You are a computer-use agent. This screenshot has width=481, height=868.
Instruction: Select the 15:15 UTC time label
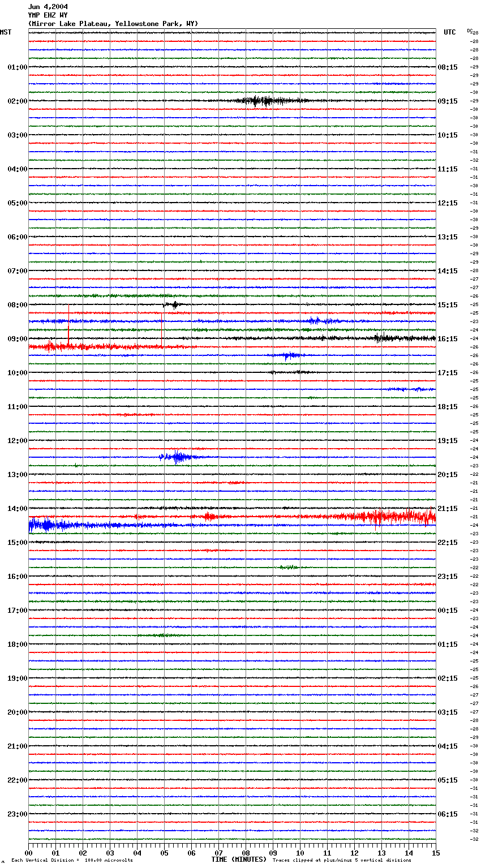point(448,305)
